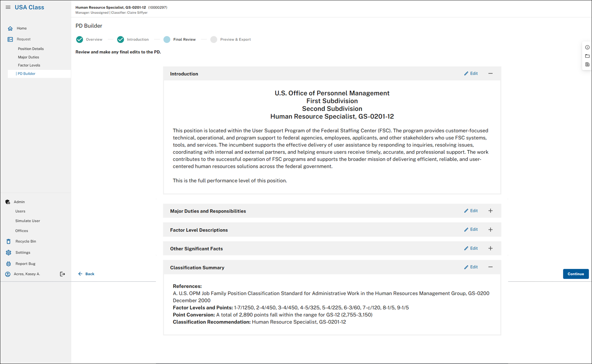Open the folder icon in right panel

[x=588, y=56]
